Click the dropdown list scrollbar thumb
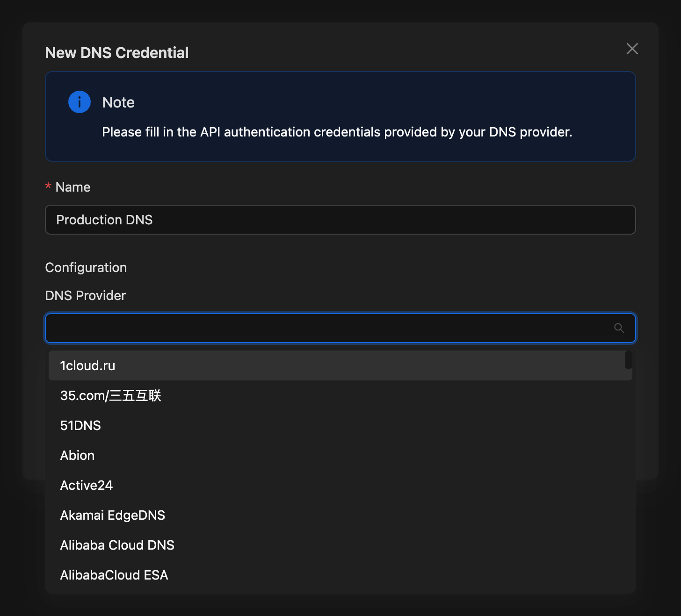The image size is (681, 616). point(628,360)
